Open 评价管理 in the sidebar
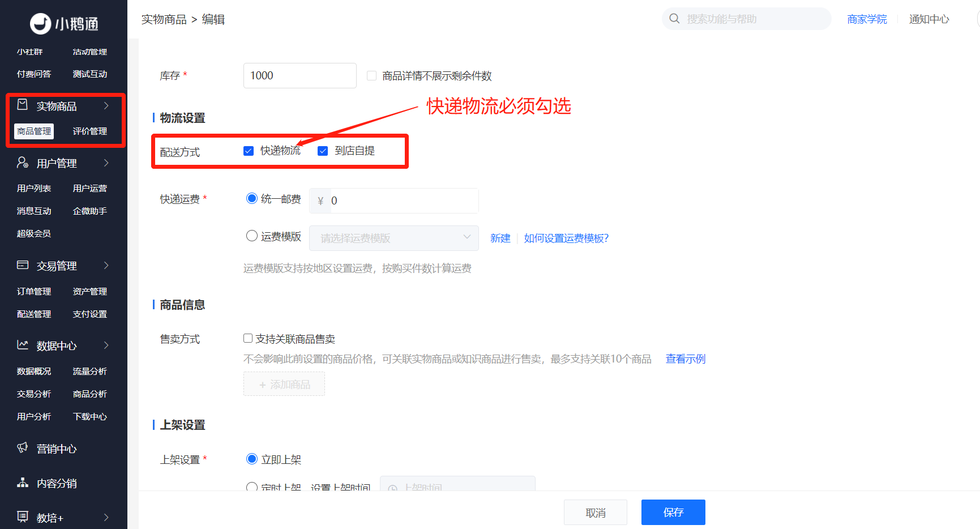This screenshot has width=980, height=529. click(x=90, y=131)
